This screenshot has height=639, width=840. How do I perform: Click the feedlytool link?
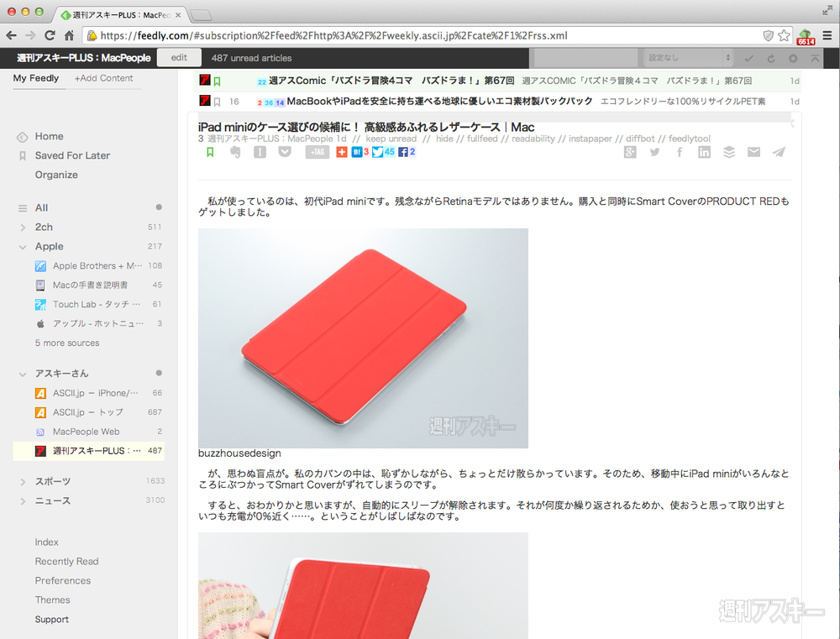tap(690, 139)
